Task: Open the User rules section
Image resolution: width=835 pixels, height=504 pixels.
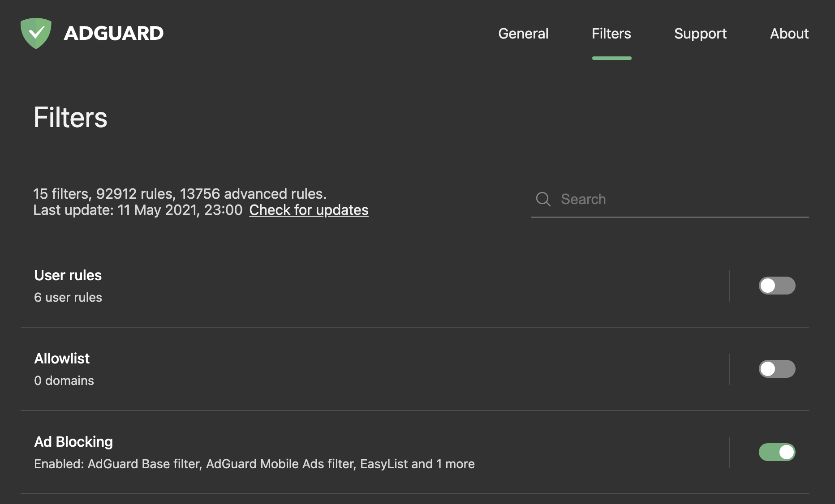Action: (68, 275)
